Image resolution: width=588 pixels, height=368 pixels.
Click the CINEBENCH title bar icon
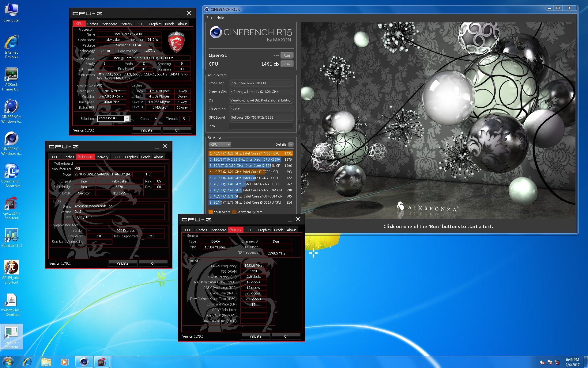206,9
